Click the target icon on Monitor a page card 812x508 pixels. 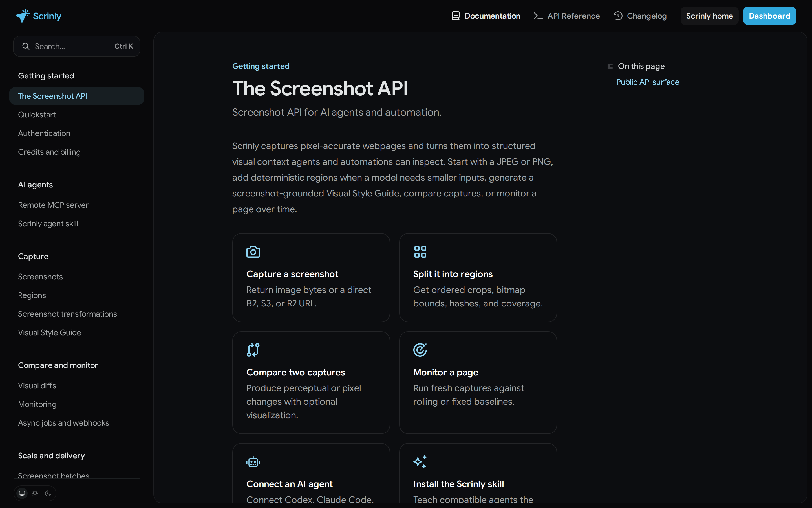tap(420, 350)
